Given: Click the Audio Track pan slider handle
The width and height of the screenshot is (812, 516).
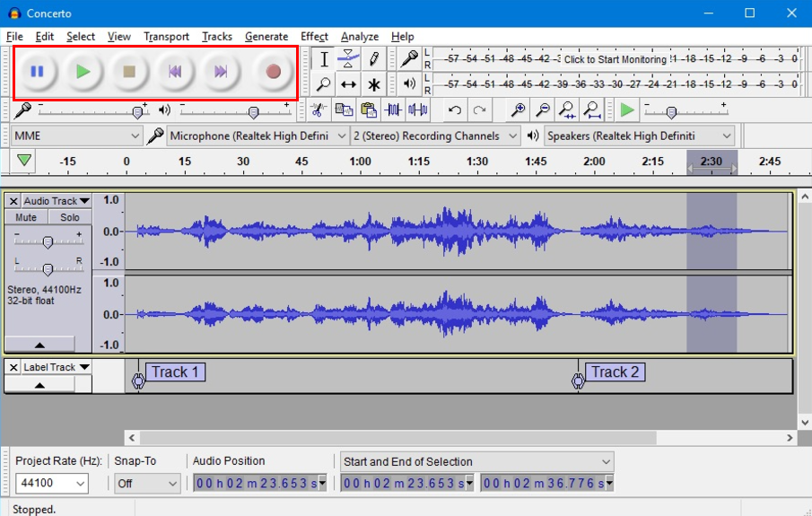Looking at the screenshot, I should [48, 269].
